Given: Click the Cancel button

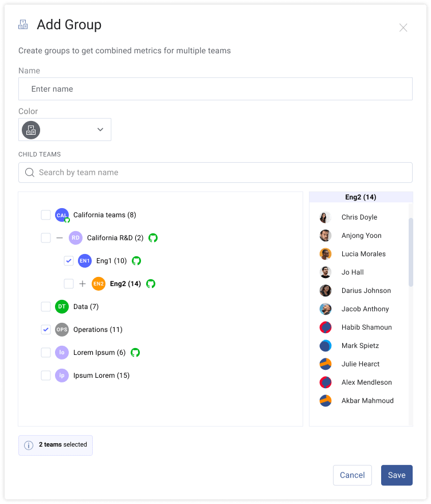Looking at the screenshot, I should (352, 475).
